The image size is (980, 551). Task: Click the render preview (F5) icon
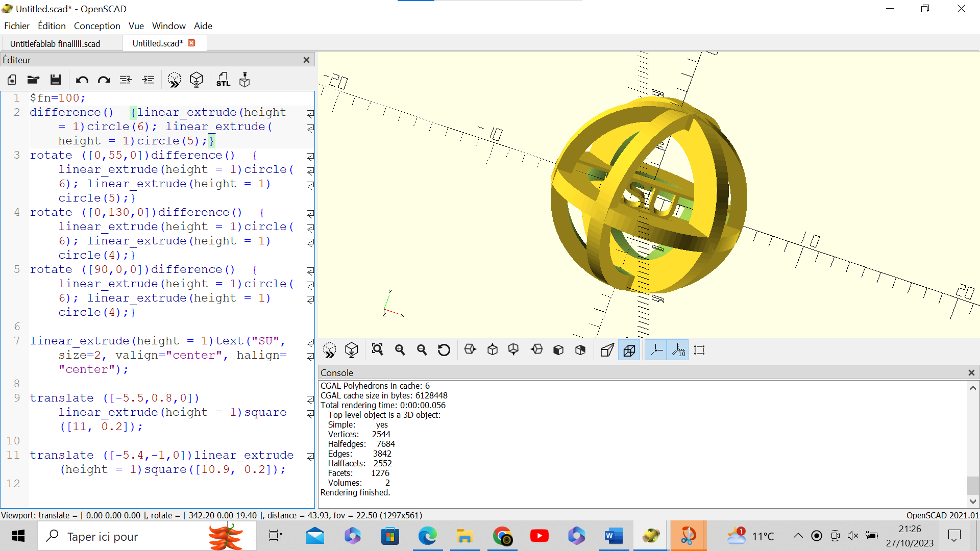click(x=175, y=80)
